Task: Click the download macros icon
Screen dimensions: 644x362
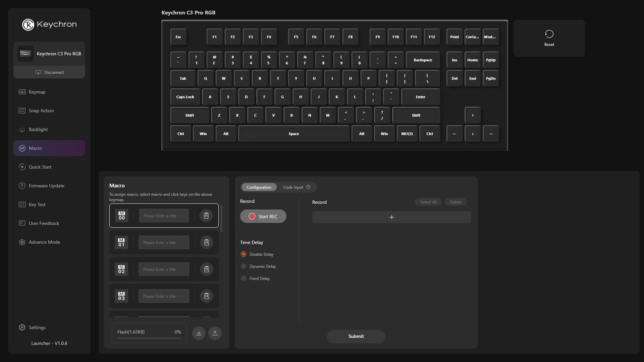Action: pyautogui.click(x=199, y=333)
